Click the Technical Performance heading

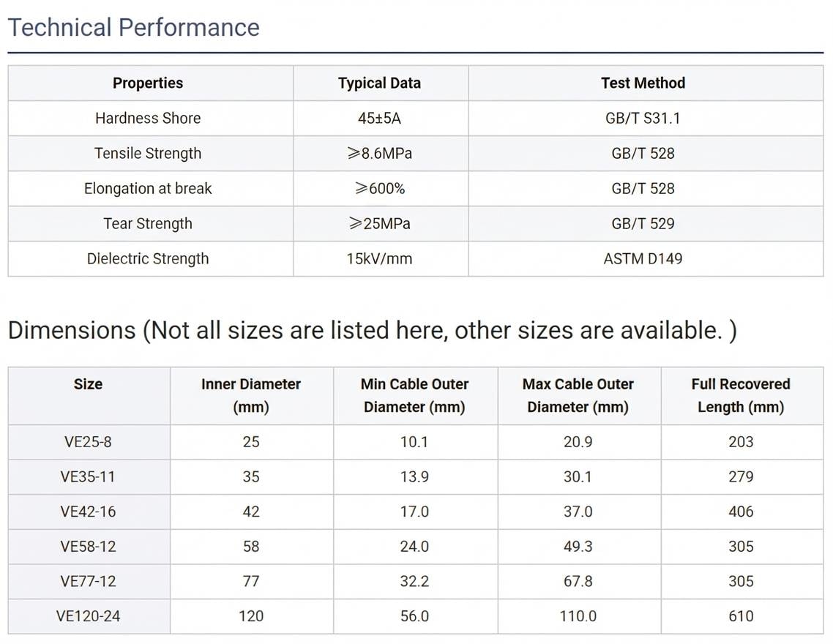click(133, 28)
